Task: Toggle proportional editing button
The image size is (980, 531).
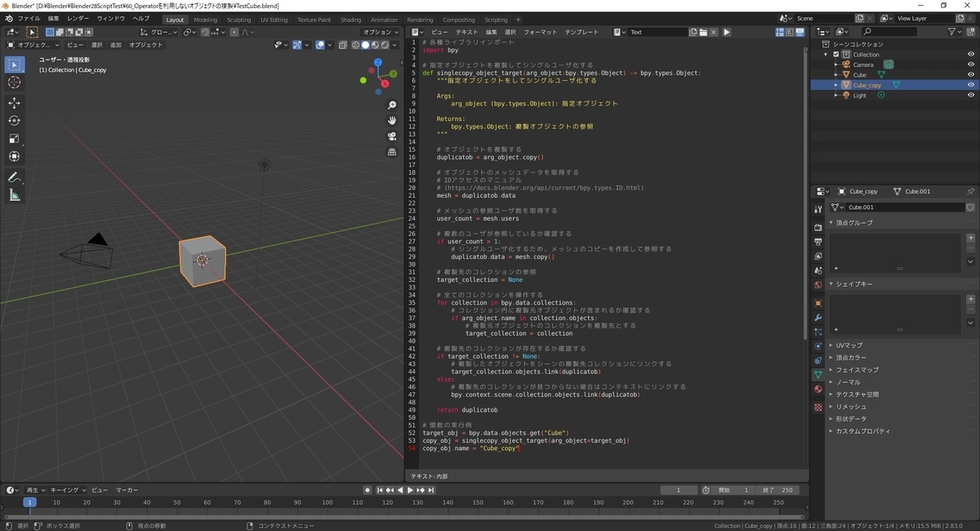Action: point(234,32)
